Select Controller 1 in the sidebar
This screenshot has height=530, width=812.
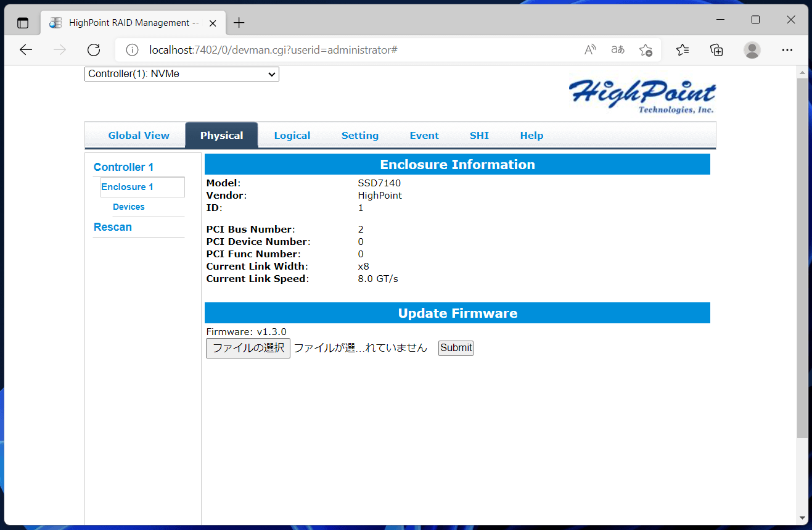point(123,167)
